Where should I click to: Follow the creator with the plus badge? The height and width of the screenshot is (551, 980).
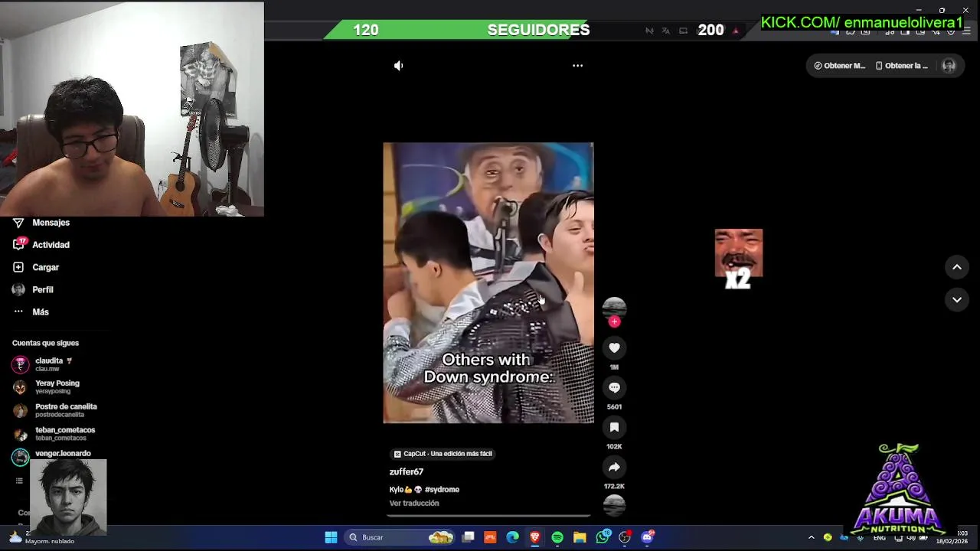coord(614,322)
